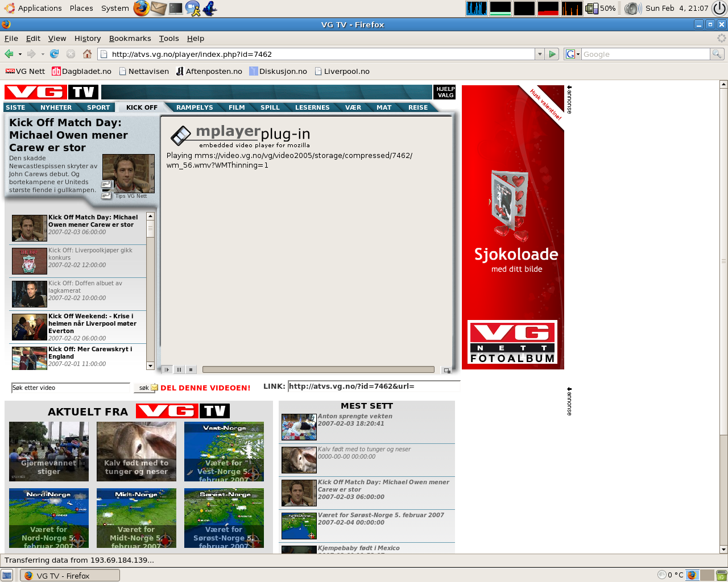728x582 pixels.
Task: Click the HJELP VALG button
Action: click(x=445, y=92)
